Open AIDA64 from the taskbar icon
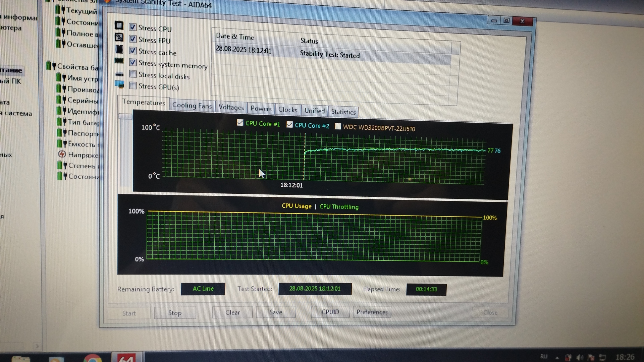Image resolution: width=644 pixels, height=362 pixels. pyautogui.click(x=126, y=359)
